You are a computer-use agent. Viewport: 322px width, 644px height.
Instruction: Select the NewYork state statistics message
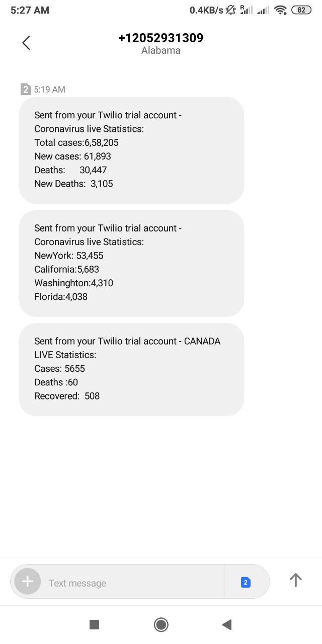click(x=131, y=263)
